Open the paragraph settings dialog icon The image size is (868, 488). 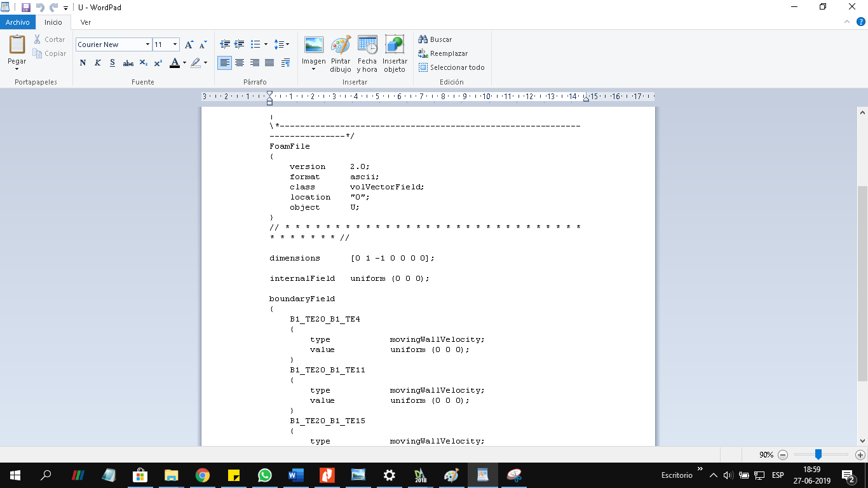pyautogui.click(x=285, y=63)
